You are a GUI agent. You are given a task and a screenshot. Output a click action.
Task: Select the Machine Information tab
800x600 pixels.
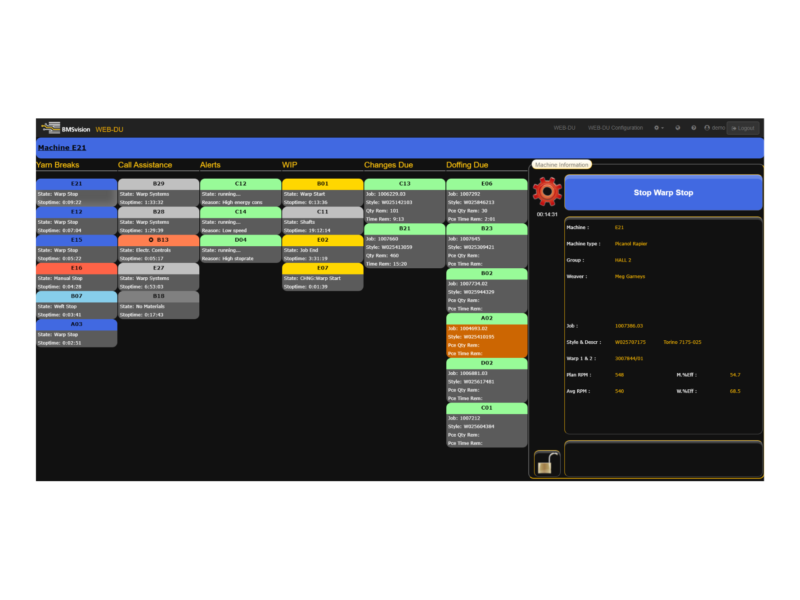coord(561,164)
